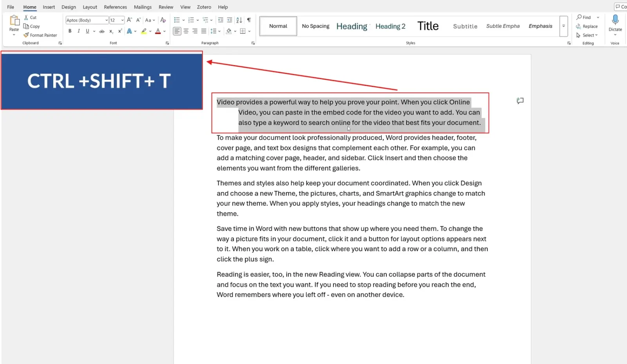The height and width of the screenshot is (364, 627).
Task: Copy the selected text
Action: point(32,26)
